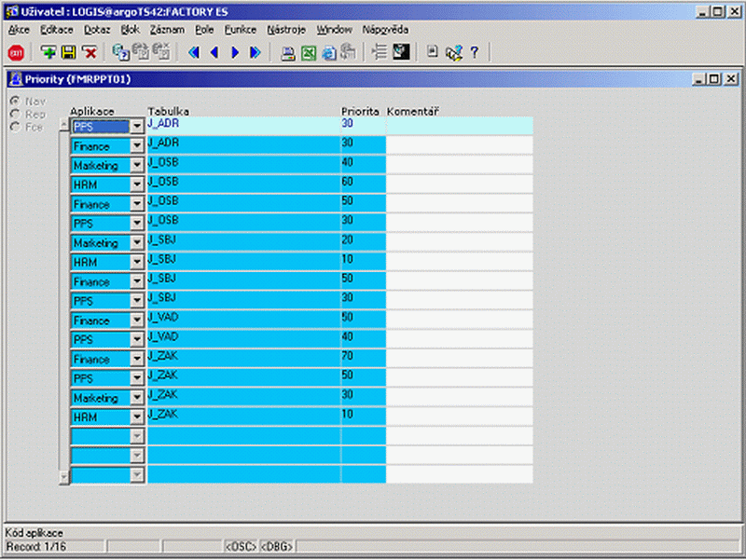Expand Aplikace dropdown in first PFS row
This screenshot has width=746, height=560.
(137, 127)
